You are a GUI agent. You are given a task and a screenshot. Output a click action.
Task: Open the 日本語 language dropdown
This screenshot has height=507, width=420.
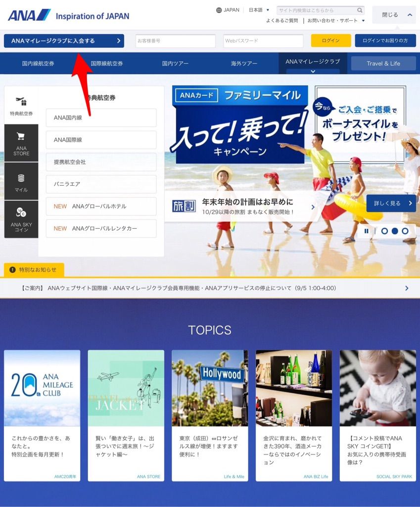tap(259, 10)
